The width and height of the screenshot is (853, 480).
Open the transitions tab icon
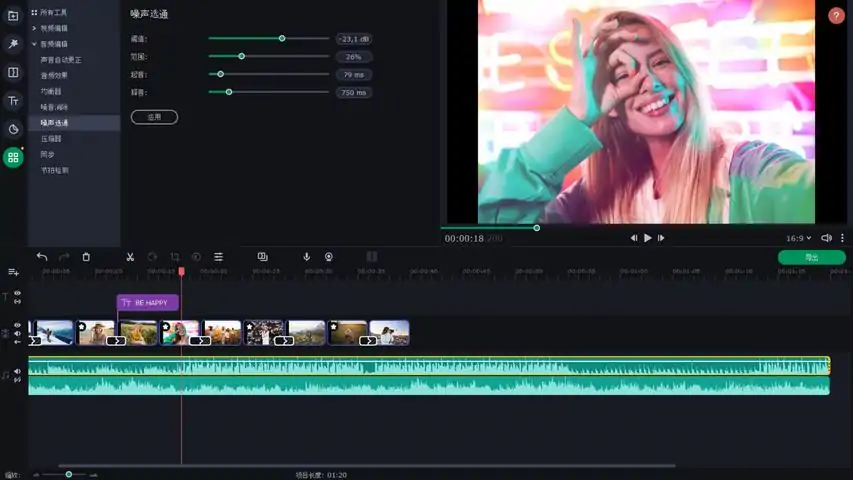pyautogui.click(x=13, y=72)
